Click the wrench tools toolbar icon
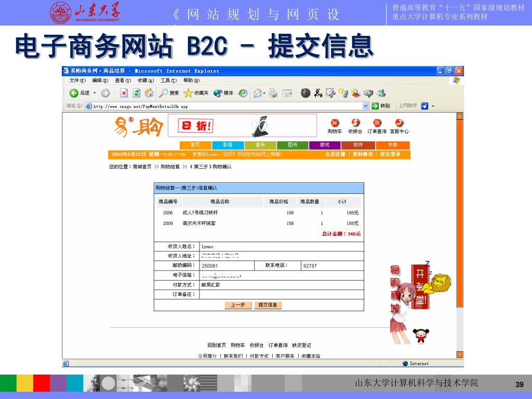This screenshot has width=532, height=399. tap(330, 93)
